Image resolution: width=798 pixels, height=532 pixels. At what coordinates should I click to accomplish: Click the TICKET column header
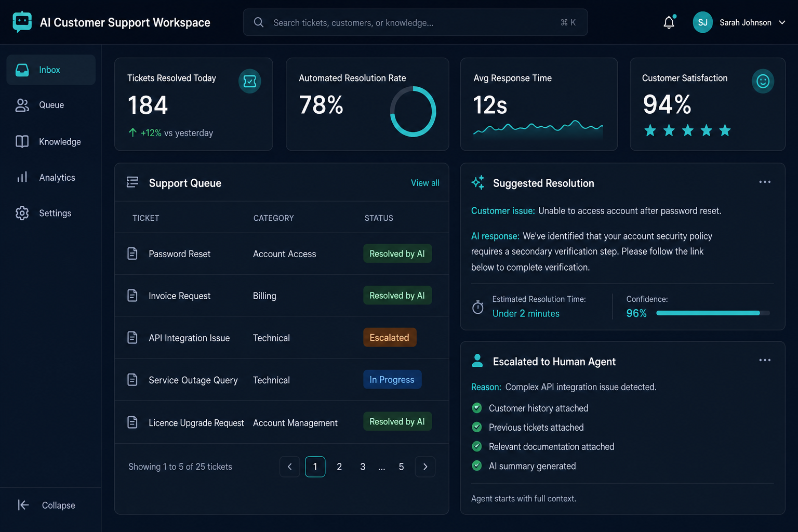coord(146,218)
